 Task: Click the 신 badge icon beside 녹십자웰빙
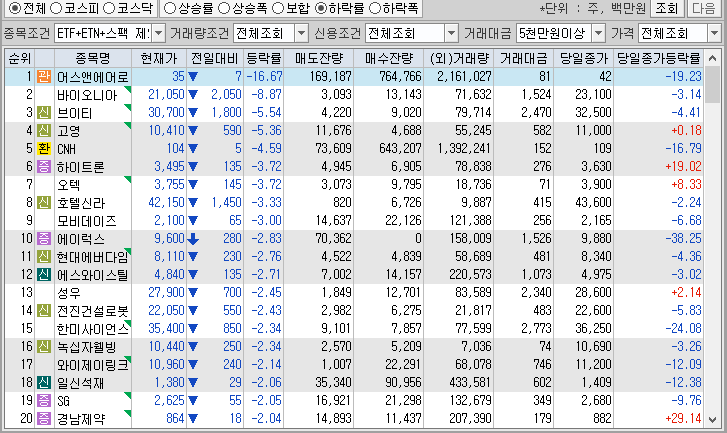tap(44, 346)
